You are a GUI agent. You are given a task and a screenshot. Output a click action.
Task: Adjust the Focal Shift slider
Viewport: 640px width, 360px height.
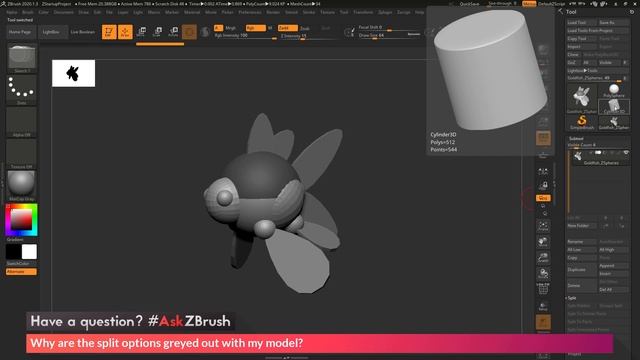(388, 27)
